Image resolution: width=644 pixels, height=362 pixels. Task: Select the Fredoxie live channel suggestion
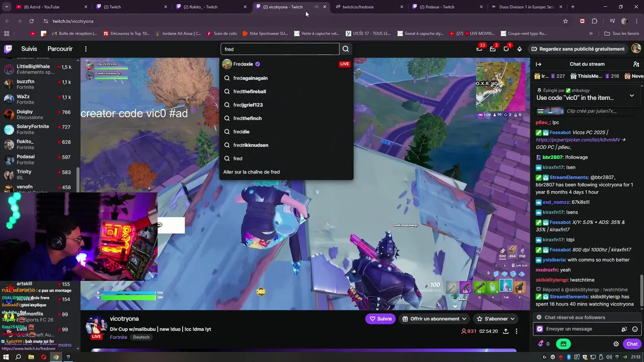[x=286, y=64]
